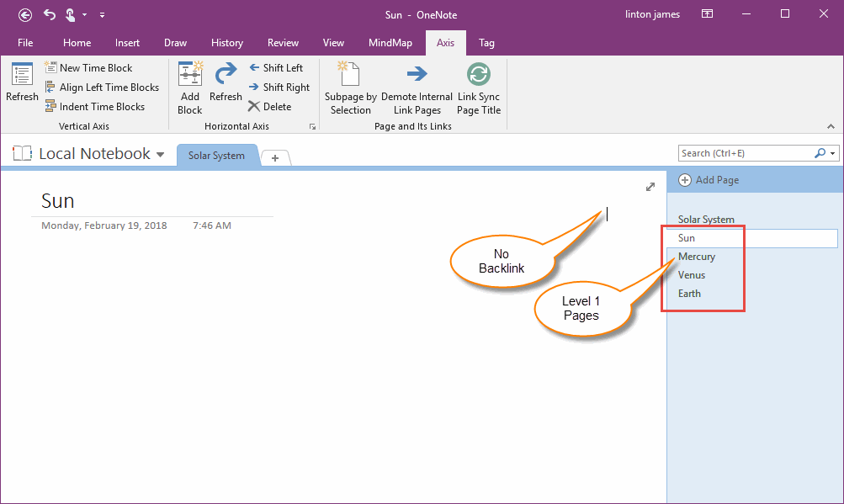The width and height of the screenshot is (844, 504).
Task: Select the Sun page
Action: pyautogui.click(x=752, y=238)
